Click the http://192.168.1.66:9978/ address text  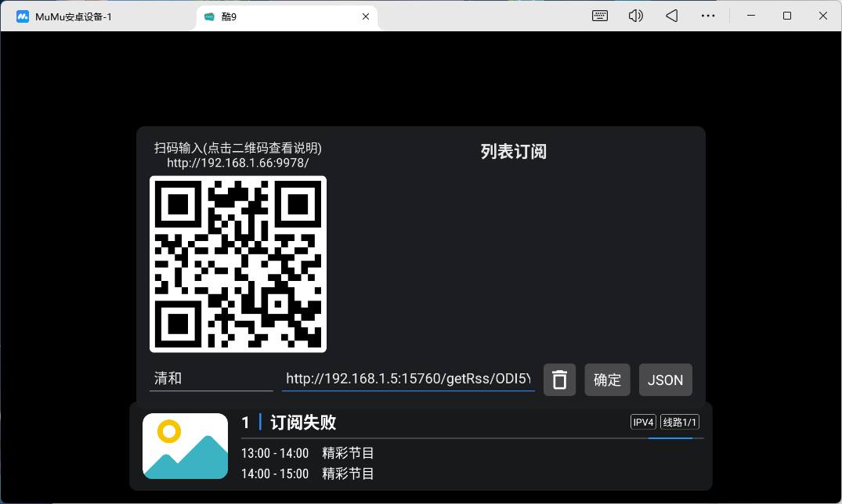[238, 163]
